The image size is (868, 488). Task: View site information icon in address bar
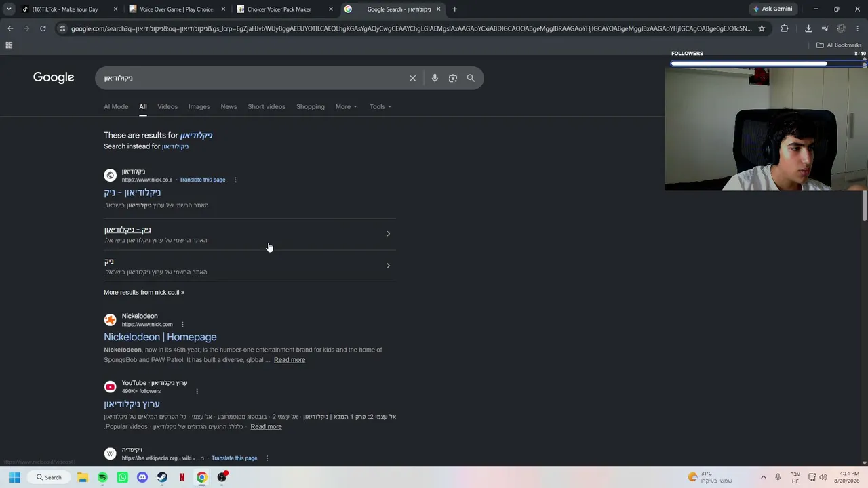coord(62,28)
